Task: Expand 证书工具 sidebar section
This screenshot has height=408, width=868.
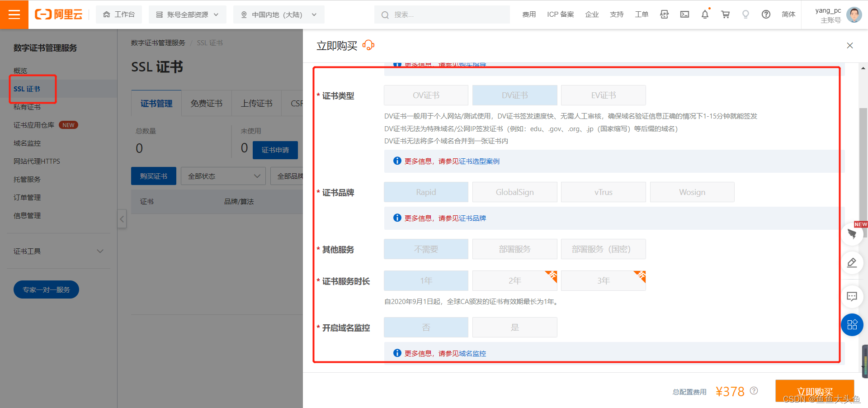Action: point(58,251)
